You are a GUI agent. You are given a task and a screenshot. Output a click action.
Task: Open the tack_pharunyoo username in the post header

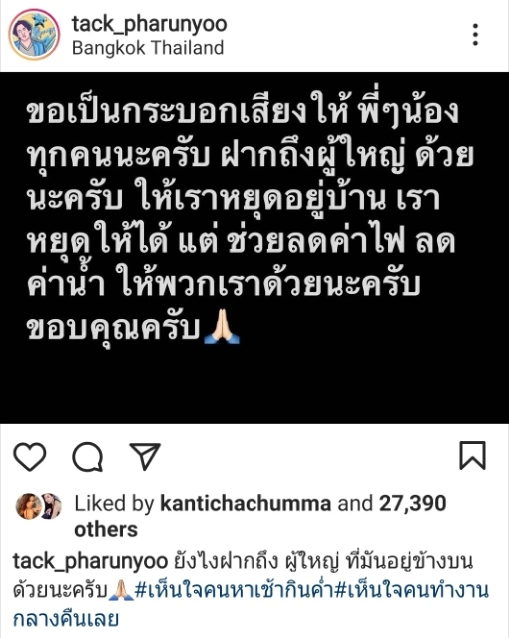[149, 24]
